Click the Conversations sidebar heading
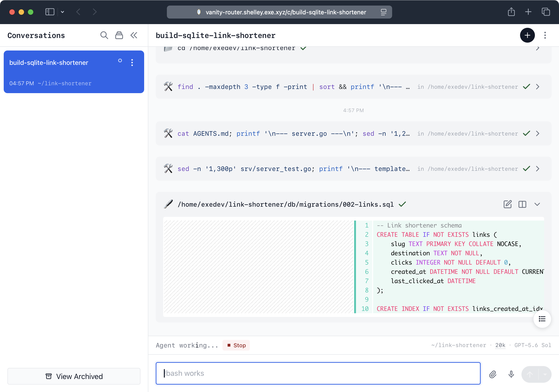The height and width of the screenshot is (392, 559). [x=36, y=35]
